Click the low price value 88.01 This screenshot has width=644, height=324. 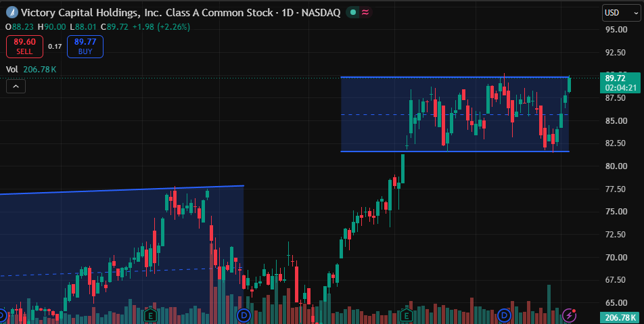click(85, 26)
